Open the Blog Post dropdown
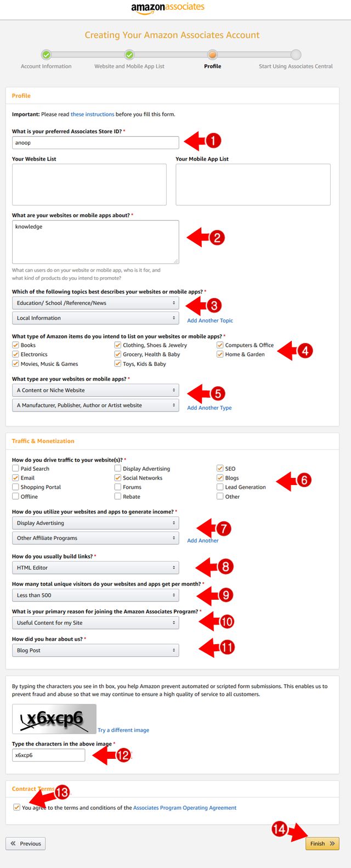 [x=95, y=650]
